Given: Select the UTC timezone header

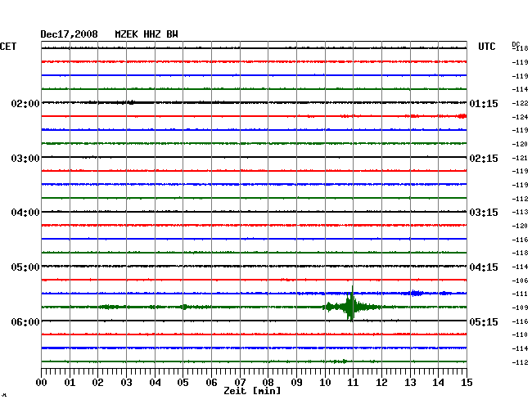Looking at the screenshot, I should 487,47.
